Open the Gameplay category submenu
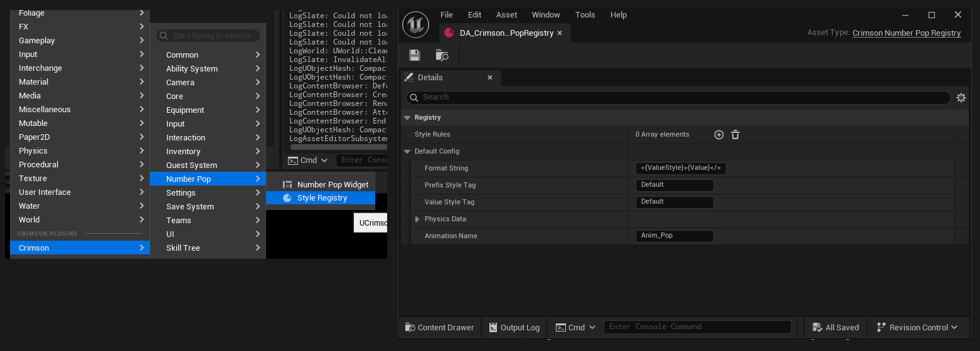The image size is (980, 351). pyautogui.click(x=80, y=41)
